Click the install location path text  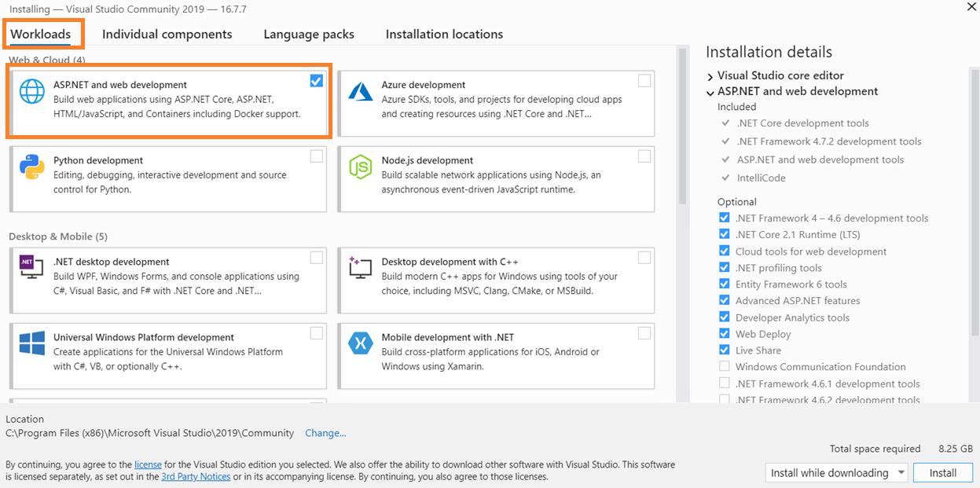point(150,433)
